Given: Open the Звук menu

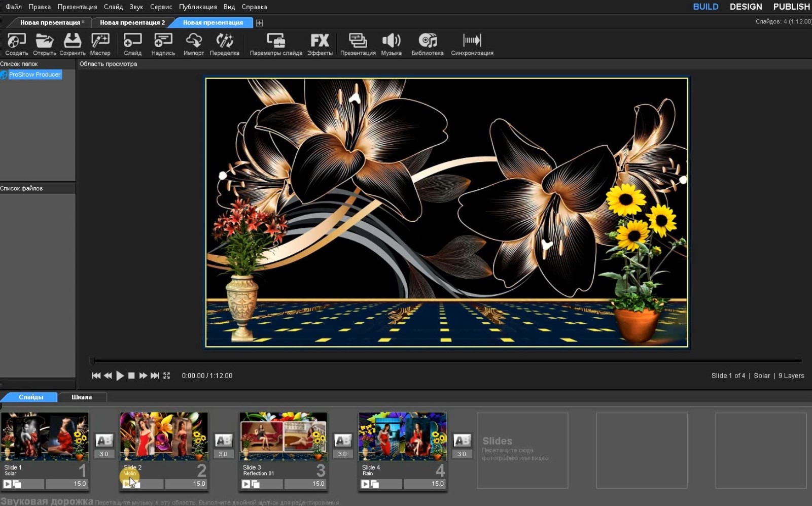Looking at the screenshot, I should [136, 7].
